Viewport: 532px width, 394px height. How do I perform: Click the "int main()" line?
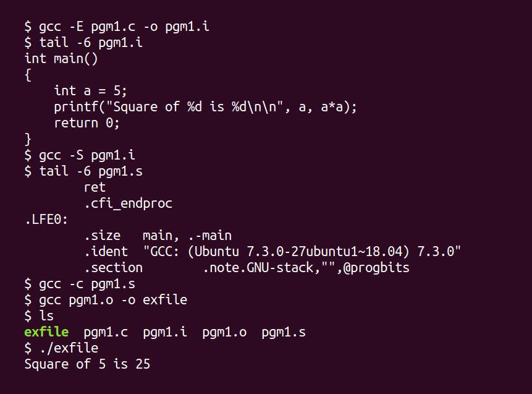pyautogui.click(x=61, y=59)
